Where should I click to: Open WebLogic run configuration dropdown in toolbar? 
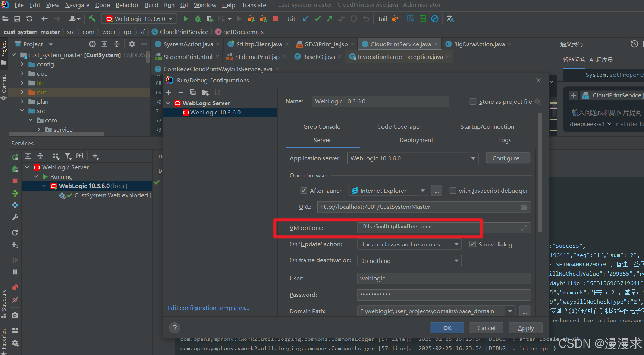139,19
